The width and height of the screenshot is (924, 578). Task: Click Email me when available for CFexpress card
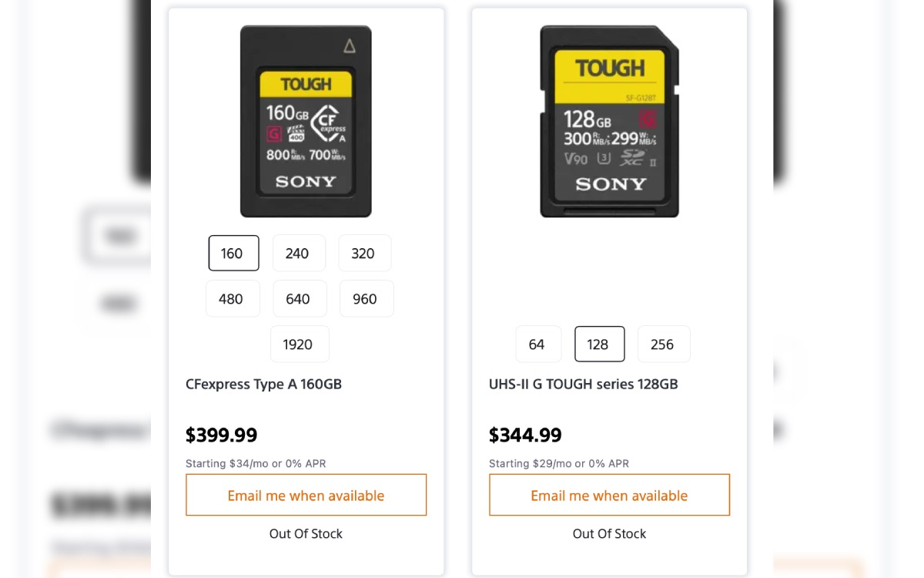click(x=306, y=495)
